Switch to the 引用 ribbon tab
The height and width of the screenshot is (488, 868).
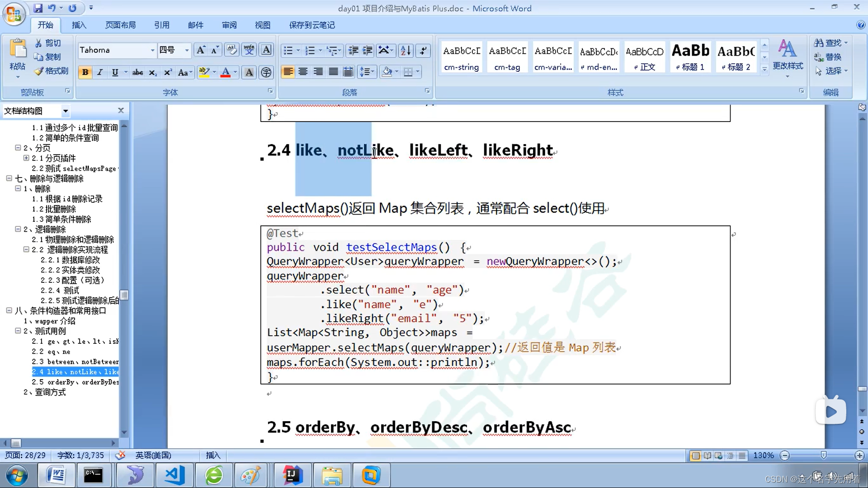(x=162, y=25)
